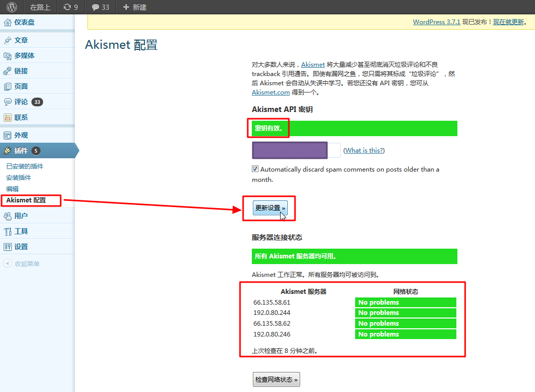
Task: Select server IP 66.135.58.62
Action: pyautogui.click(x=271, y=324)
